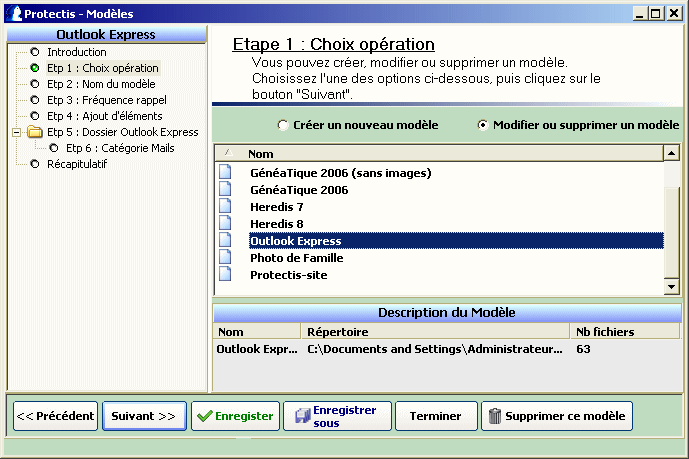This screenshot has height=459, width=689.
Task: Click bullet icon beside Etp 2 Nom du modèle
Action: pos(35,84)
